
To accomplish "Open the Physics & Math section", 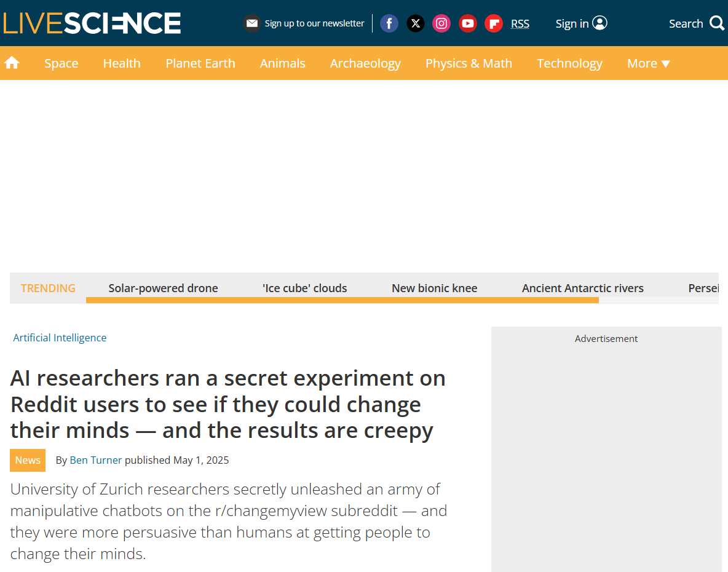I will 469,63.
